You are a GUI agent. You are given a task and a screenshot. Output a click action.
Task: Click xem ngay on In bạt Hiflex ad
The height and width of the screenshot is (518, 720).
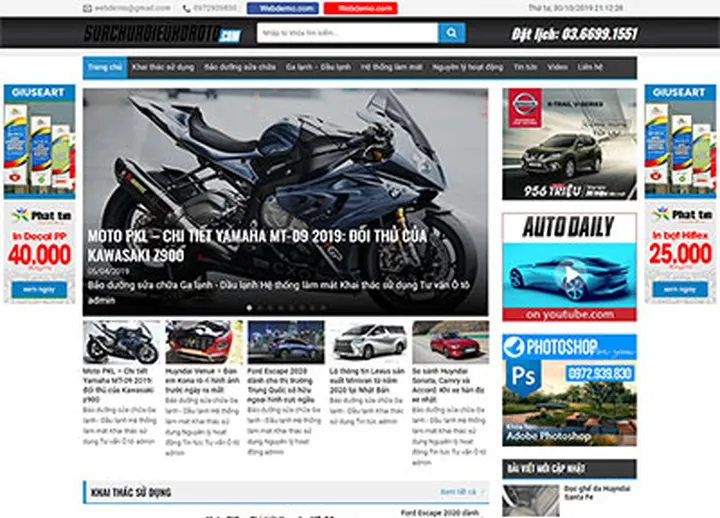[680, 289]
